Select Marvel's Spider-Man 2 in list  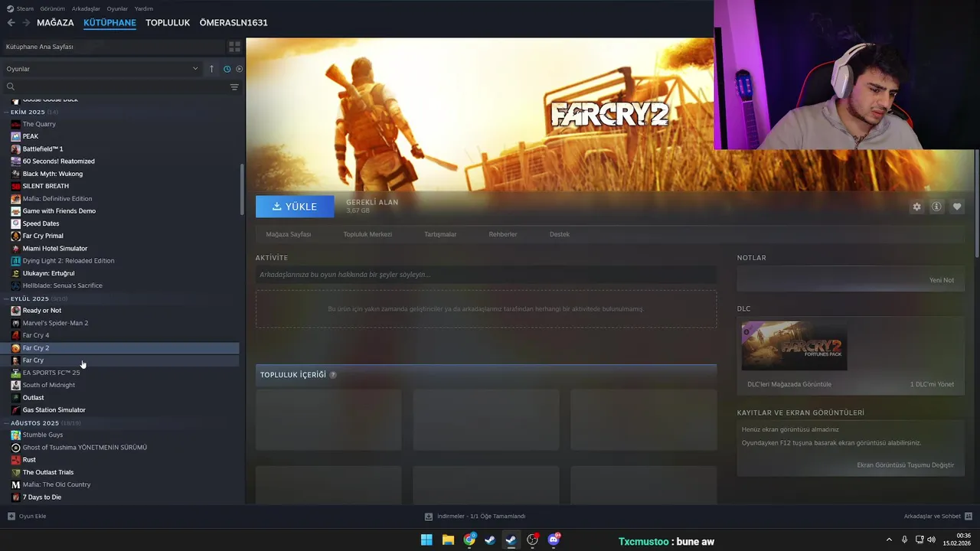tap(55, 323)
